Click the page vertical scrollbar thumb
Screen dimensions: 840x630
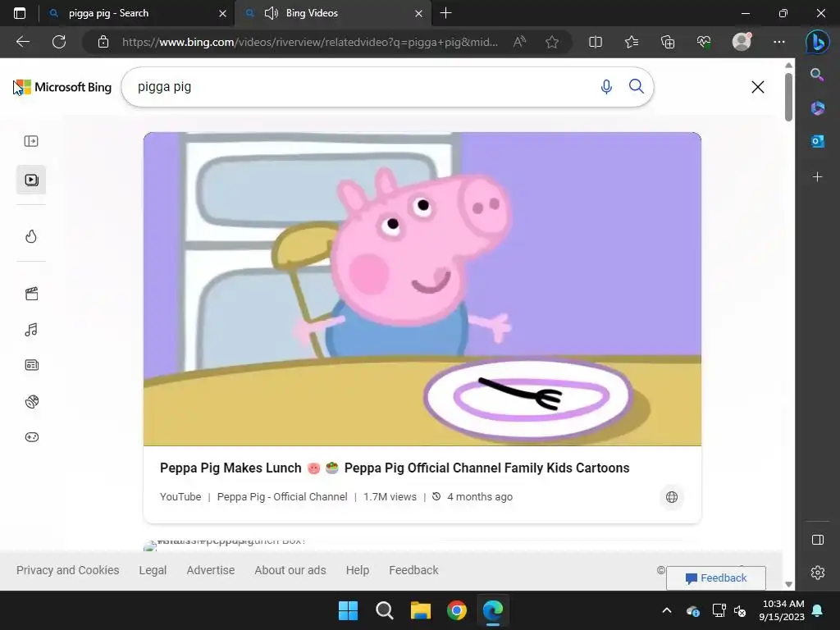[788, 97]
